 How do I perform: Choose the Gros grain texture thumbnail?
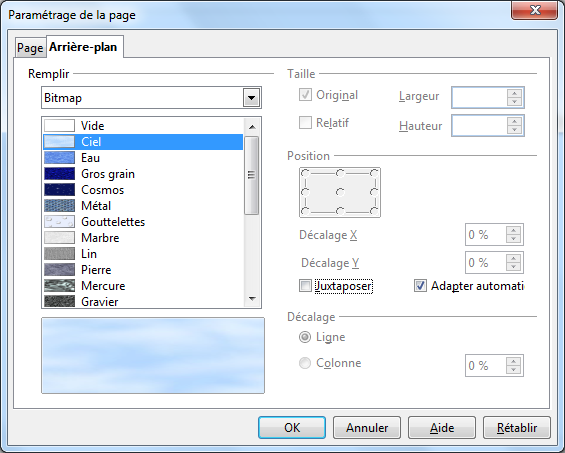pos(59,174)
